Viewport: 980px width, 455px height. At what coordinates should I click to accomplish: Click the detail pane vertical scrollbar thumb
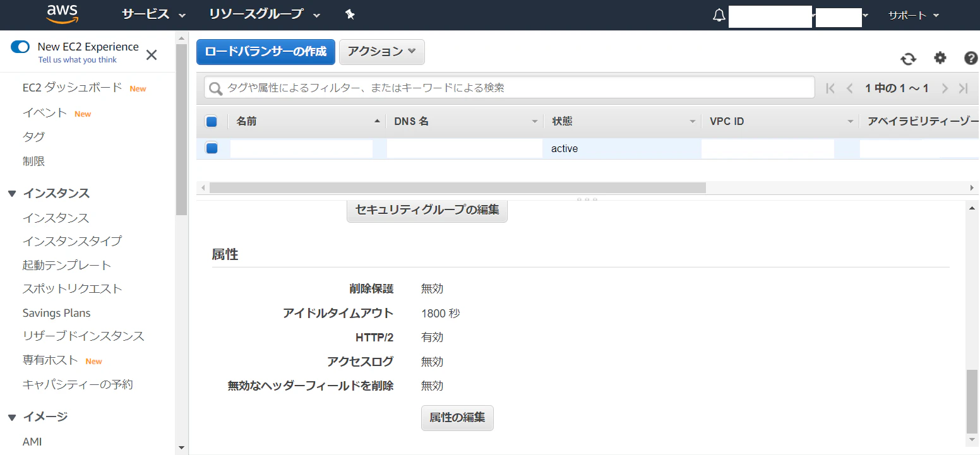click(972, 400)
